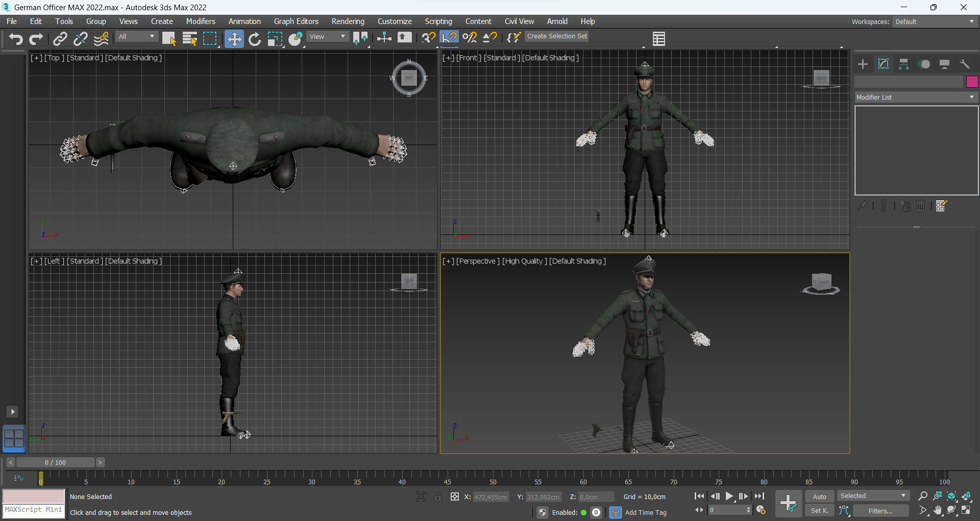Click the object name field
Viewport: 980px width, 521px height.
tap(909, 82)
